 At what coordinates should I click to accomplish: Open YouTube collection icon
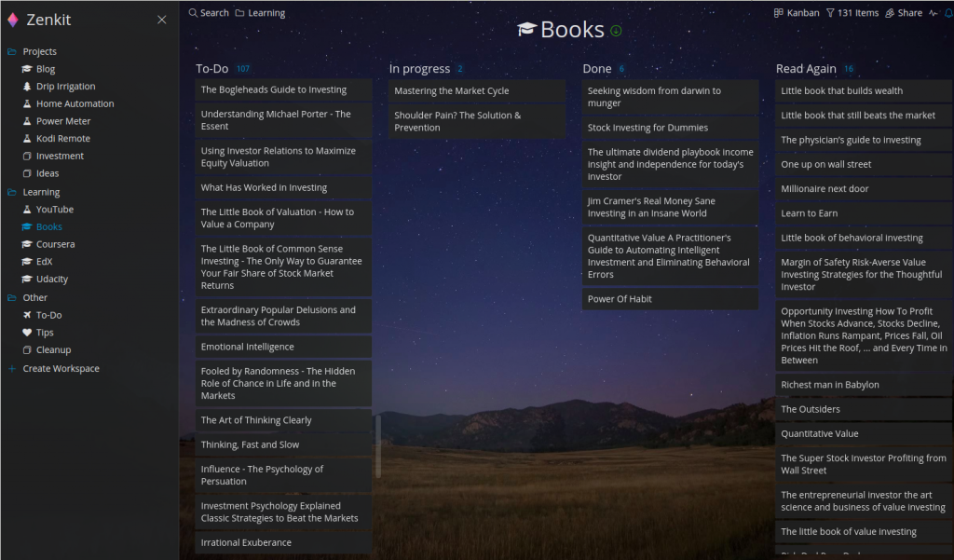(x=27, y=210)
